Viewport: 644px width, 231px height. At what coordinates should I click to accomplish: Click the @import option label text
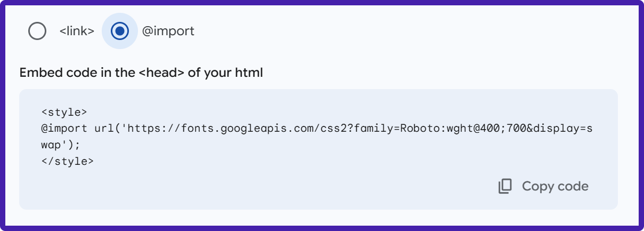pos(168,31)
